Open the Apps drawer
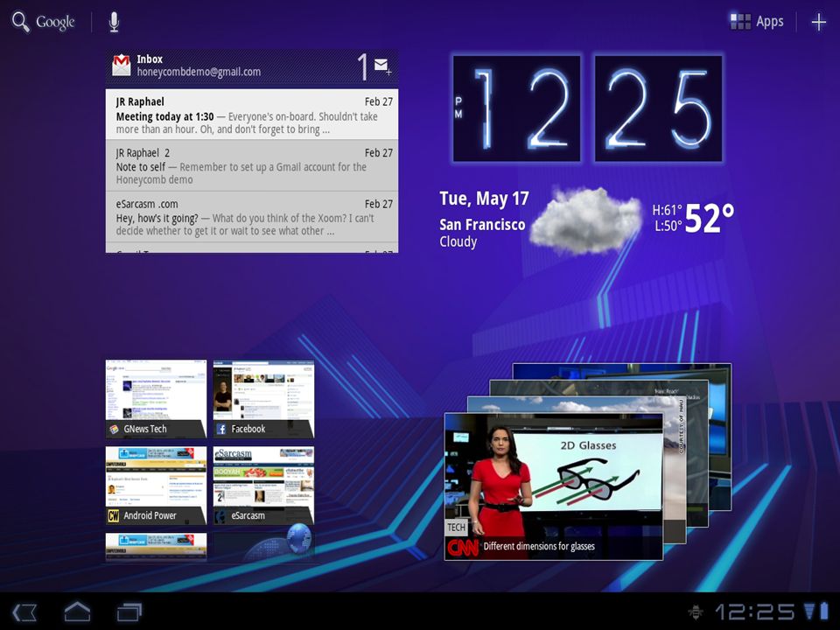The width and height of the screenshot is (840, 630). coord(757,21)
